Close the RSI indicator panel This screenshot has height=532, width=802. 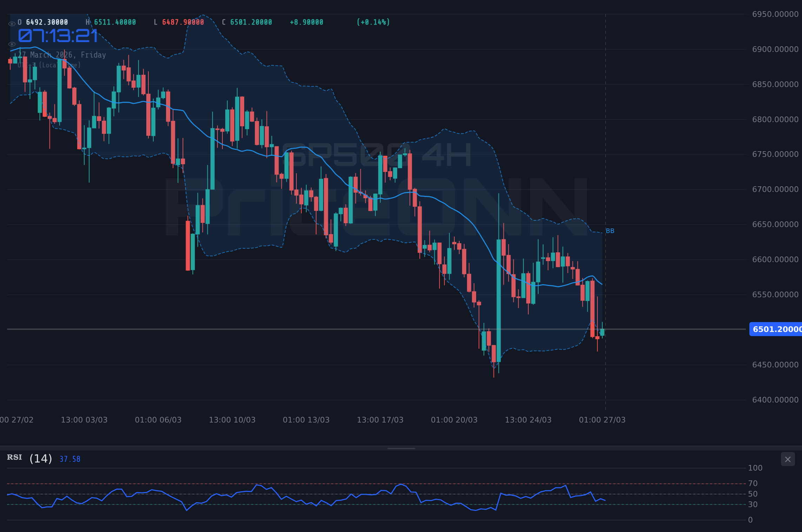click(x=788, y=459)
